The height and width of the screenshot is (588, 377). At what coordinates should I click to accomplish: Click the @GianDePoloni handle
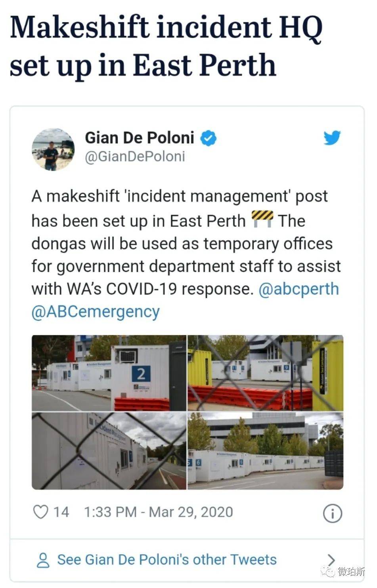tap(135, 156)
